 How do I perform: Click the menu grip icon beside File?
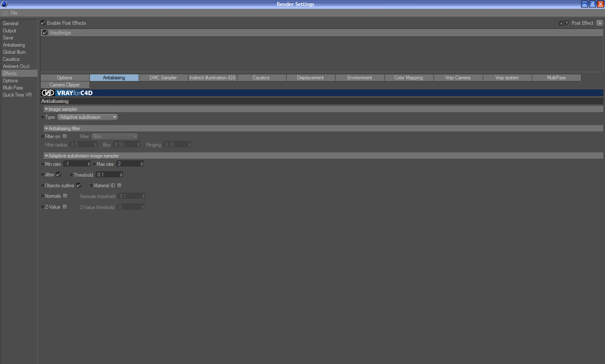pos(5,13)
